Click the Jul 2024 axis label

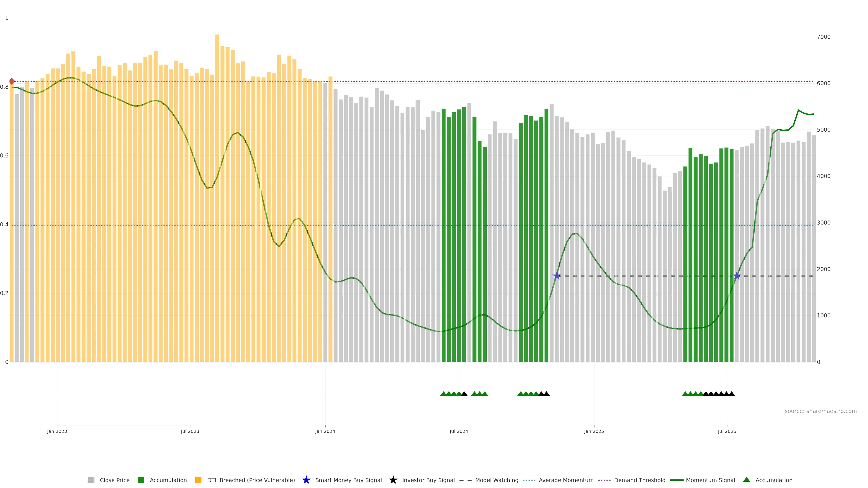pyautogui.click(x=459, y=432)
